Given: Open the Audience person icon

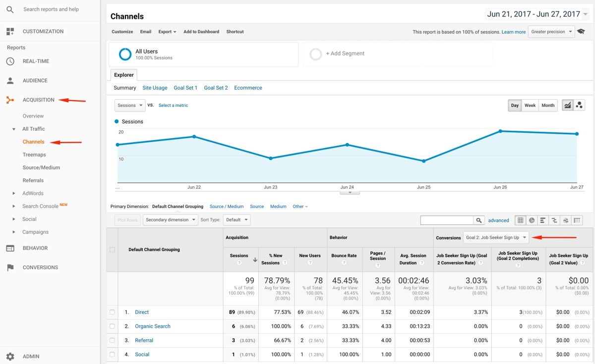Looking at the screenshot, I should (x=10, y=80).
